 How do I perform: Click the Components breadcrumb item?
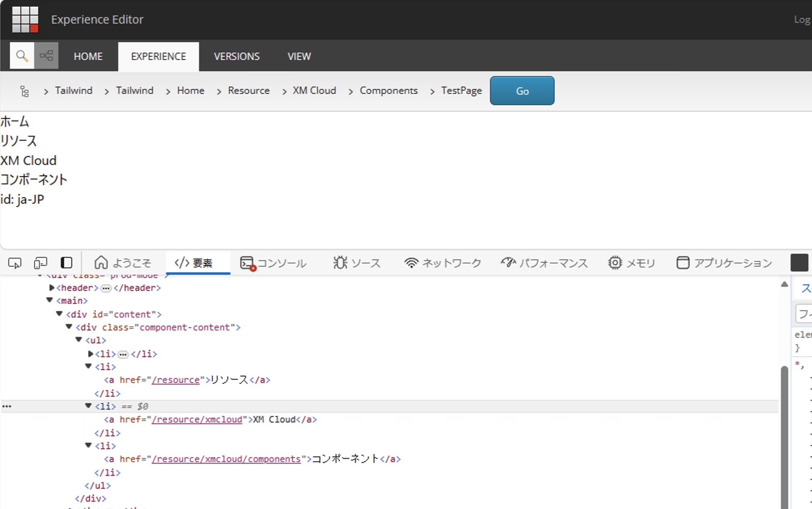[x=389, y=90]
